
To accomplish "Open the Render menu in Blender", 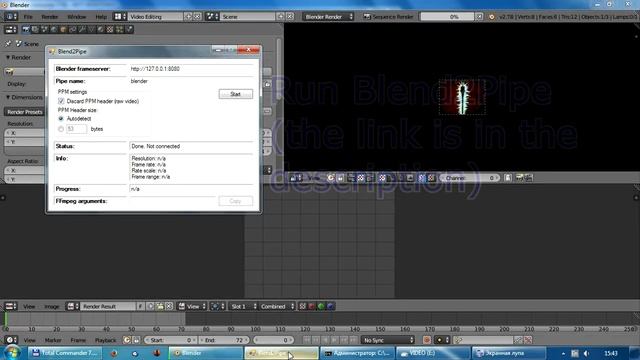I will pos(50,17).
